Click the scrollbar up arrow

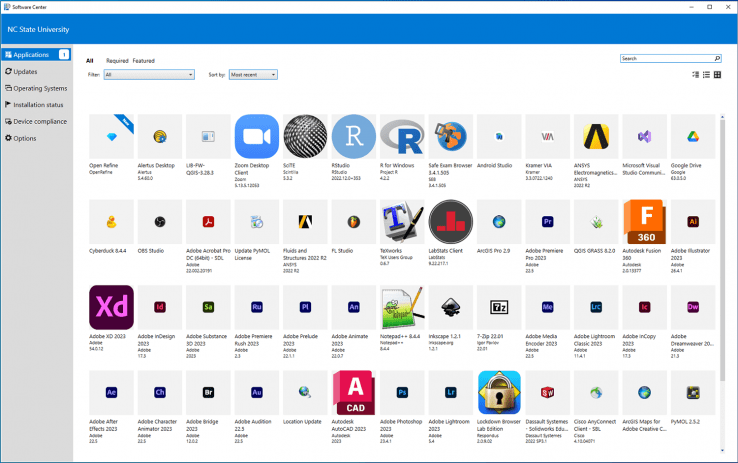coord(722,117)
